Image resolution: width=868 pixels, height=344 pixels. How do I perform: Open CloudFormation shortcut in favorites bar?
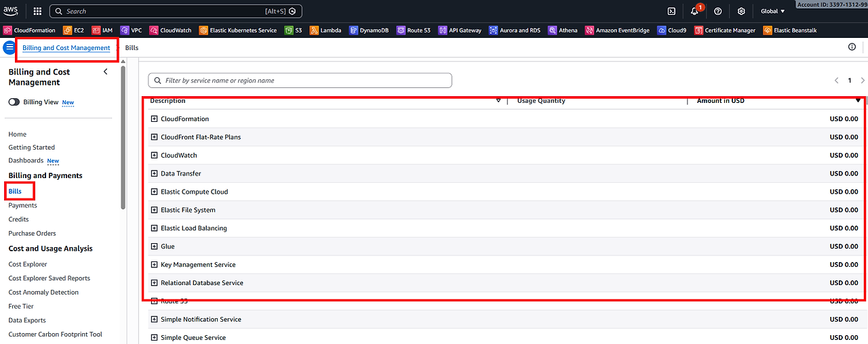tap(30, 30)
